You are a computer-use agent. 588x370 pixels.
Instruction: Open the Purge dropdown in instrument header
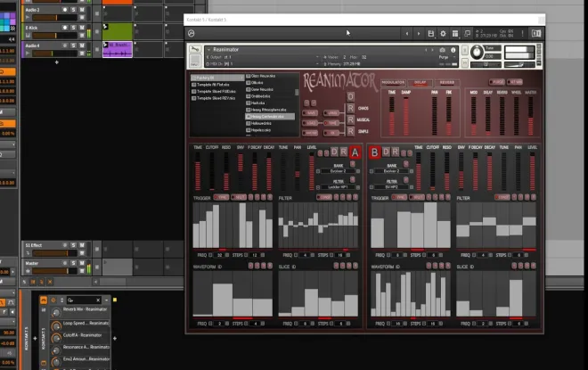coord(445,57)
